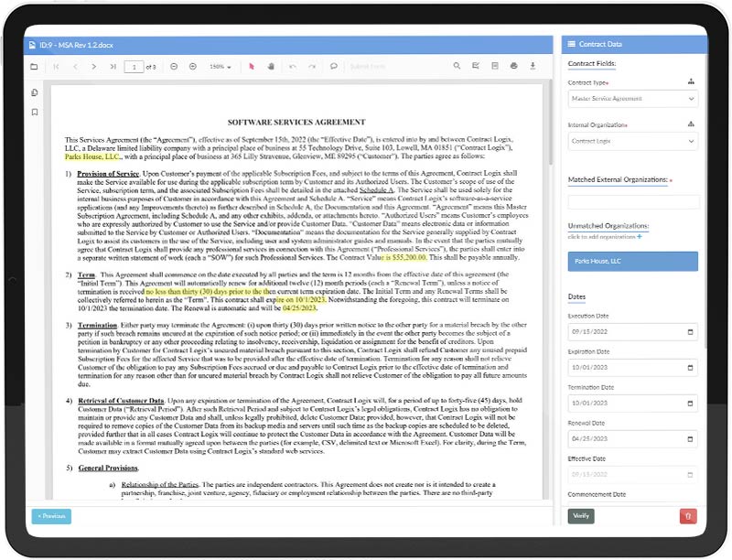Zoom out with the minus circle icon
The height and width of the screenshot is (560, 732).
pos(174,67)
